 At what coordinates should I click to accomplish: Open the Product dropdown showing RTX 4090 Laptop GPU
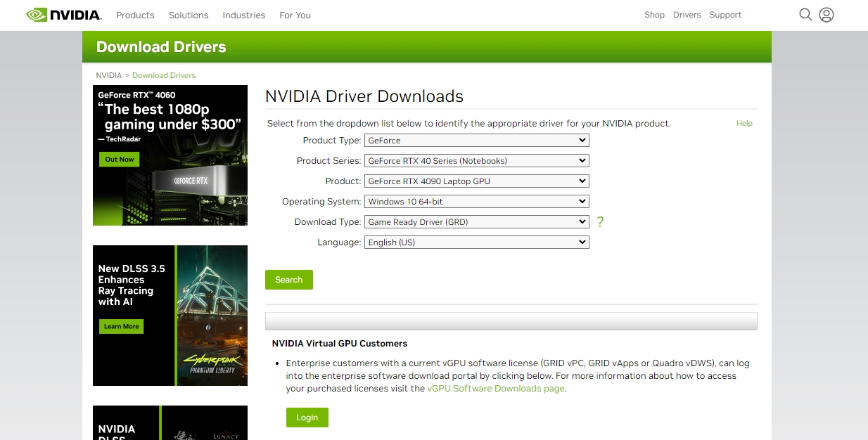click(x=476, y=181)
